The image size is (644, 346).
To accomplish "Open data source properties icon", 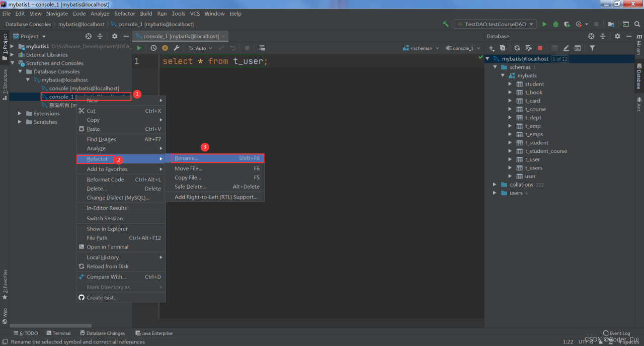I will [x=529, y=48].
